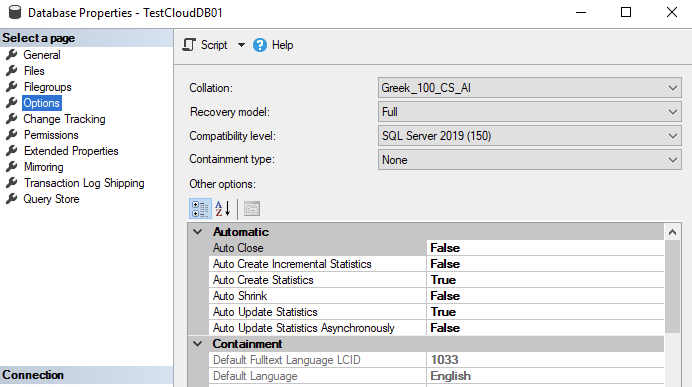
Task: Maximize the Database Properties window
Action: coord(626,12)
